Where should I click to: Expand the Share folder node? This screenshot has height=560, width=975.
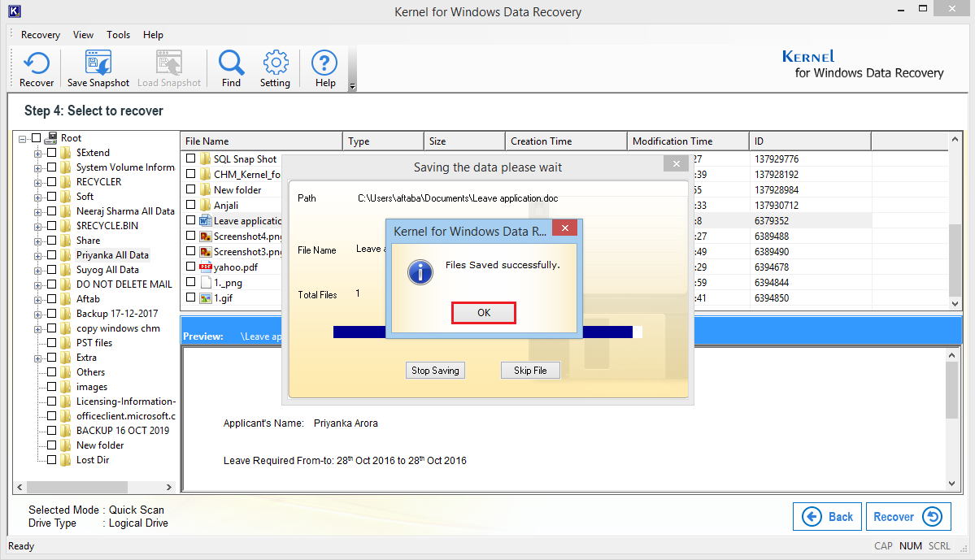pos(38,241)
